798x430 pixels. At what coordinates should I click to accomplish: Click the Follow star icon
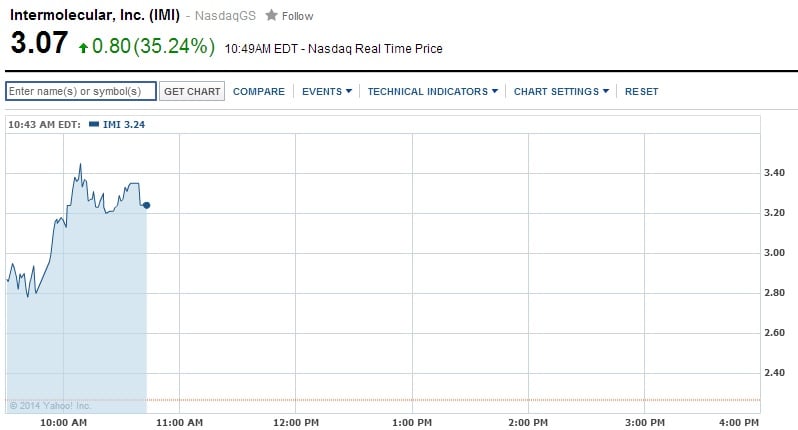tap(271, 16)
